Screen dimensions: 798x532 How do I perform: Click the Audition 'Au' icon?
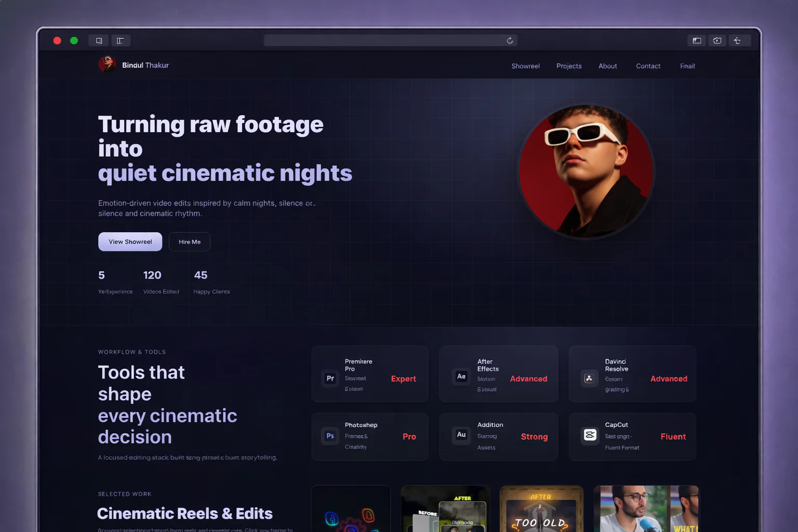click(x=461, y=435)
